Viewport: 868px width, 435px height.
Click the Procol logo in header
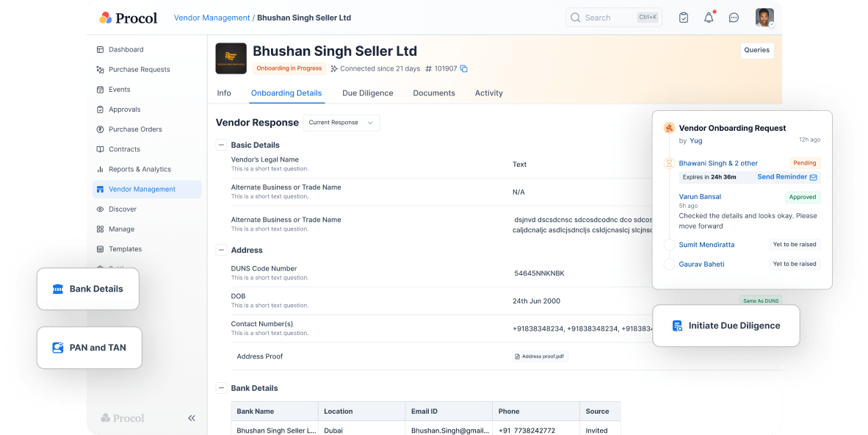[x=129, y=18]
